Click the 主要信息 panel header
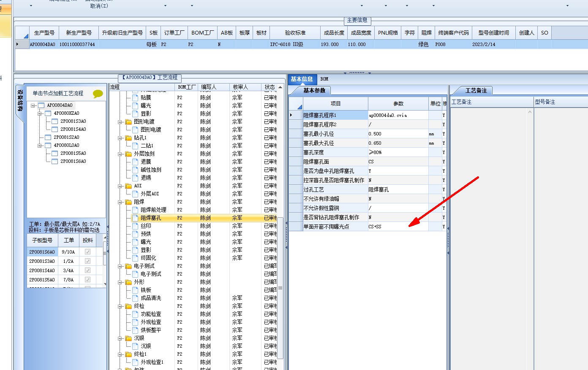 point(357,20)
